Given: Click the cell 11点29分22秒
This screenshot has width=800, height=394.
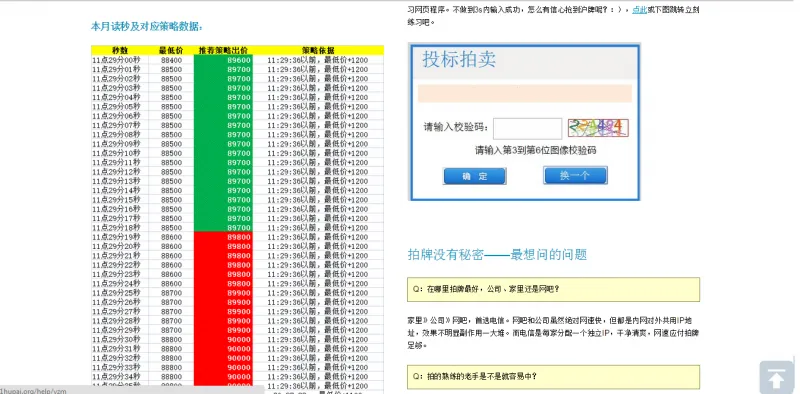Looking at the screenshot, I should [x=120, y=265].
